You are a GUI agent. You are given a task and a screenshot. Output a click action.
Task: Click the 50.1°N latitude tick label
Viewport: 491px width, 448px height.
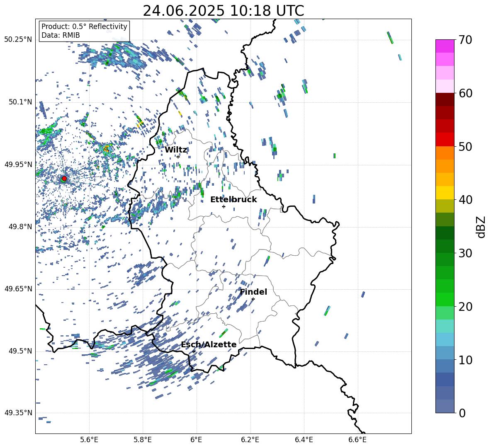point(20,102)
